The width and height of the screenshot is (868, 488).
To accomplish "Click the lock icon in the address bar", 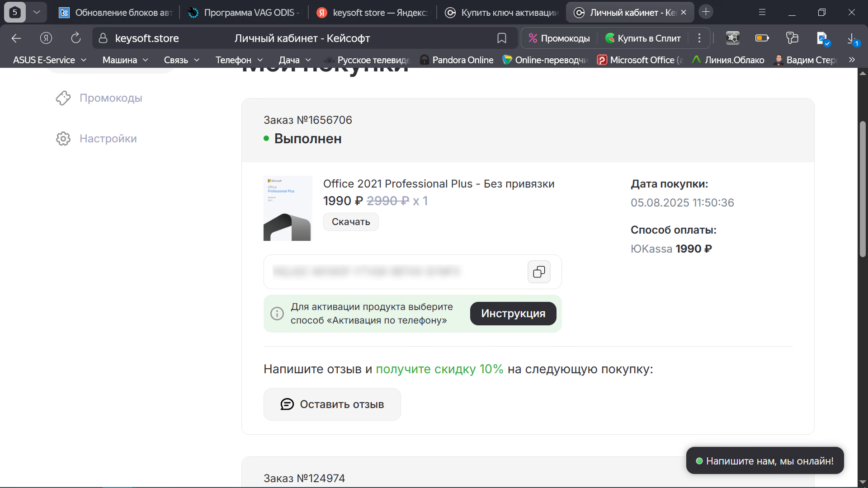I will click(x=103, y=38).
